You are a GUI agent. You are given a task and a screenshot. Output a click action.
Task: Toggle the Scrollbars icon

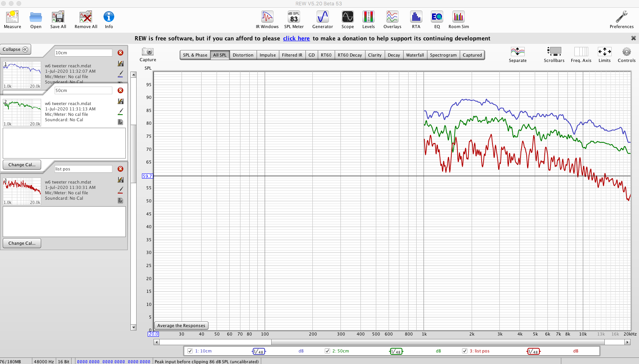pyautogui.click(x=554, y=52)
